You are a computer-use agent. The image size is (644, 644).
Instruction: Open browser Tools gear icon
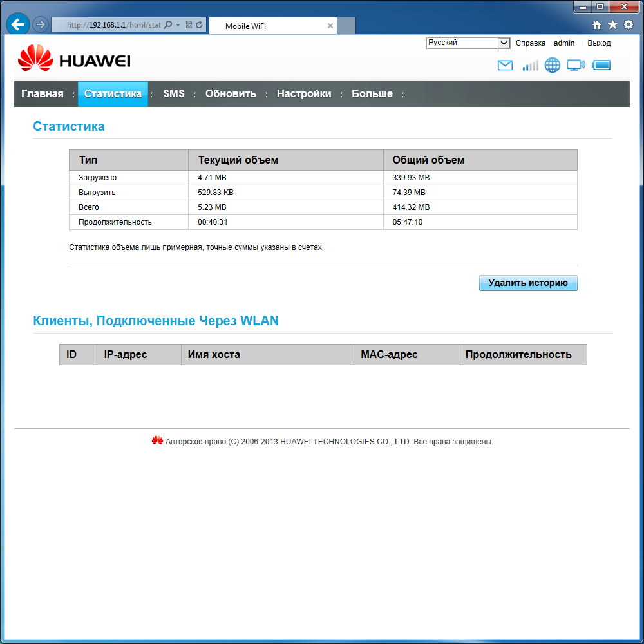click(629, 24)
